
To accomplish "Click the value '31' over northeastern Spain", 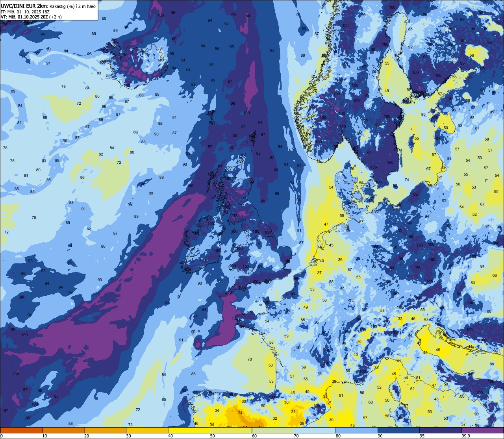I will pos(293,411).
